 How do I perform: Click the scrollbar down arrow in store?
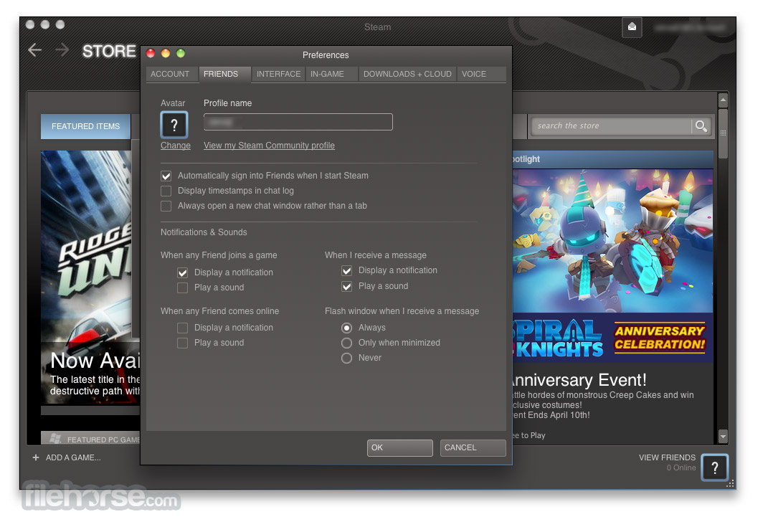(723, 435)
